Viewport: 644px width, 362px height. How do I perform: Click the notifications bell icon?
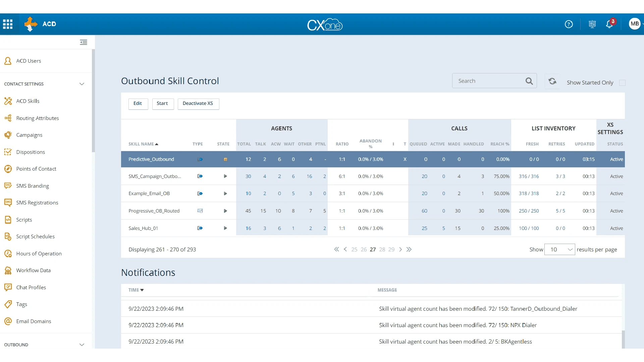point(609,24)
